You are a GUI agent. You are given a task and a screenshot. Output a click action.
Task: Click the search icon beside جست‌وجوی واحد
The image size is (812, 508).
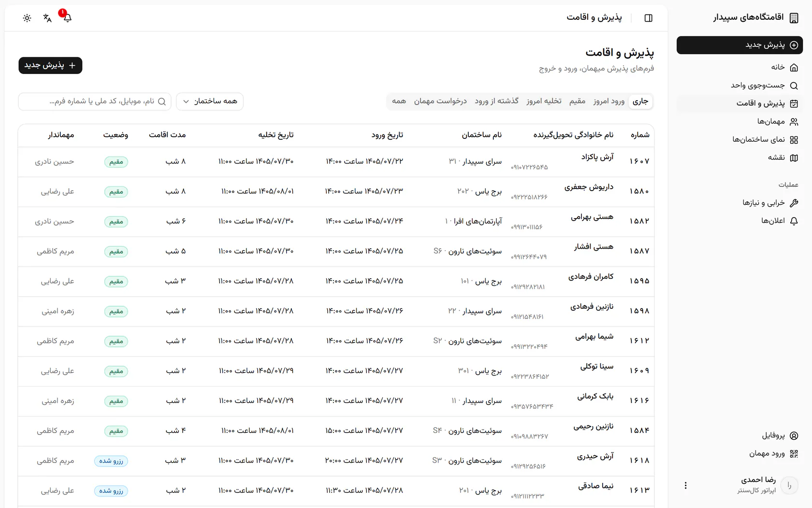pyautogui.click(x=794, y=86)
